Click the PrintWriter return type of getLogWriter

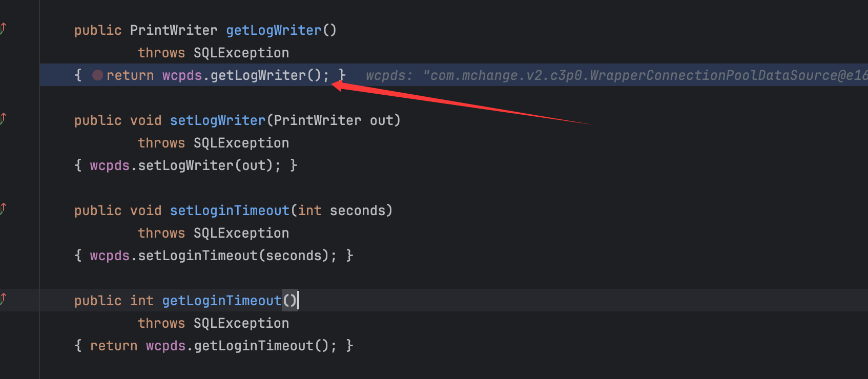click(x=173, y=30)
